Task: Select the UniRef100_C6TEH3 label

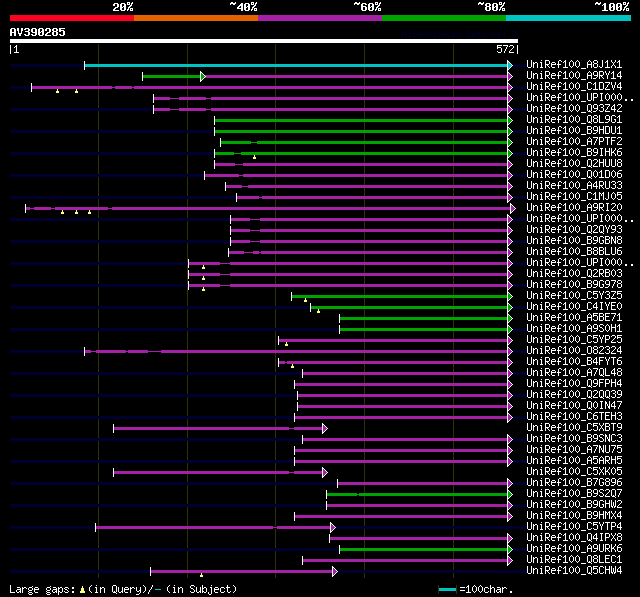Action: tap(574, 417)
